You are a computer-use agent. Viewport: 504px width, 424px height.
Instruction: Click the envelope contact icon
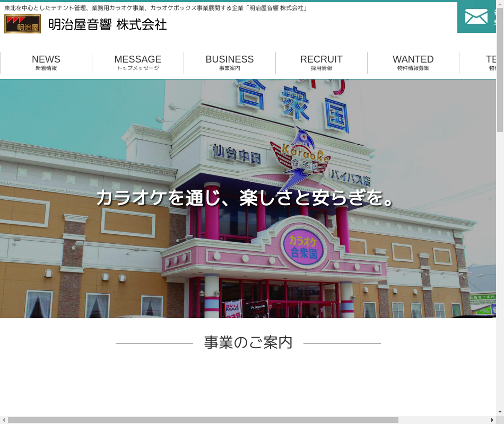pos(476,17)
